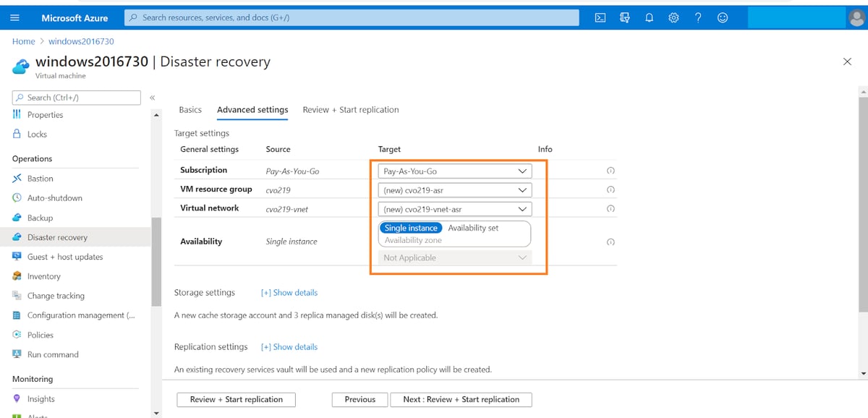Open the target Subscription Pay-As-You-Go dropdown
This screenshot has width=868, height=418.
tap(454, 171)
